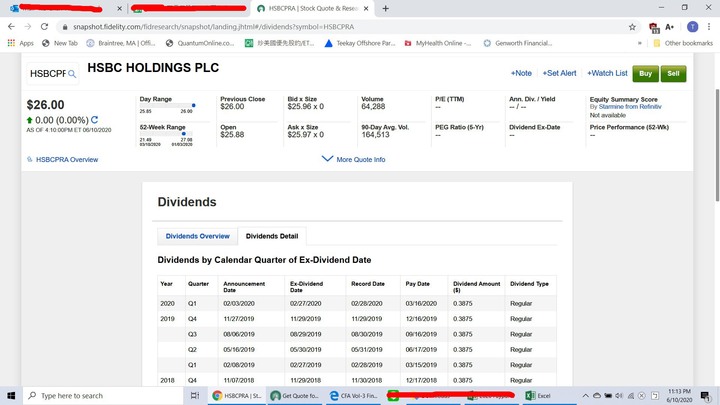The image size is (720, 405).
Task: Click the extension icon beside the star
Action: (653, 28)
